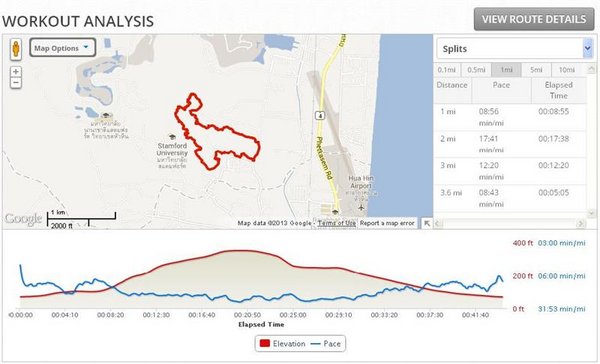Click View Route Details button
The width and height of the screenshot is (600, 364).
click(x=534, y=19)
